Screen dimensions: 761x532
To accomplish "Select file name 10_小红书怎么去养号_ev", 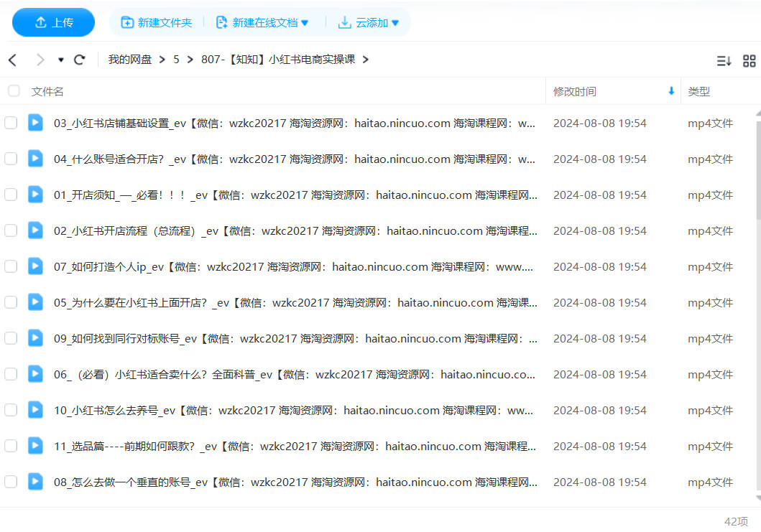I will pyautogui.click(x=293, y=410).
